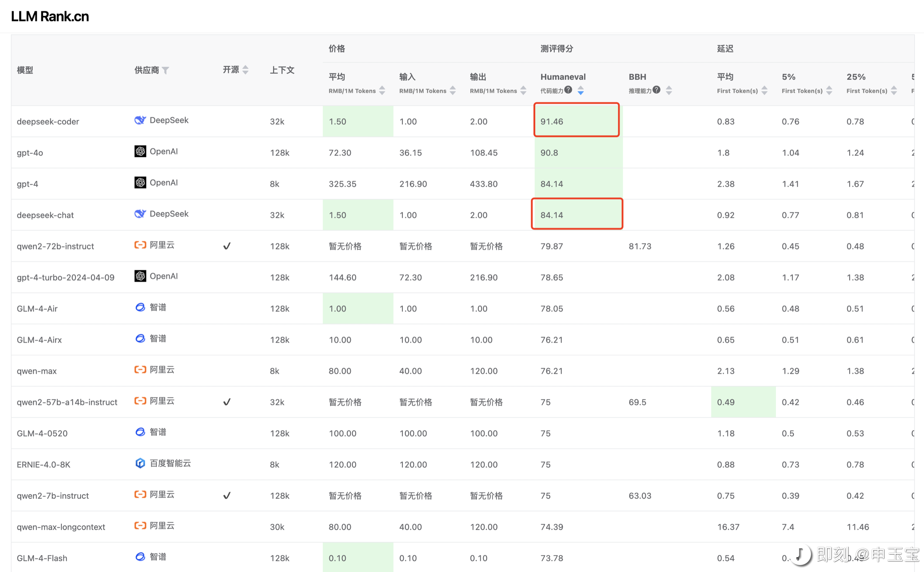Sort by the average First Token latency column

pyautogui.click(x=764, y=90)
